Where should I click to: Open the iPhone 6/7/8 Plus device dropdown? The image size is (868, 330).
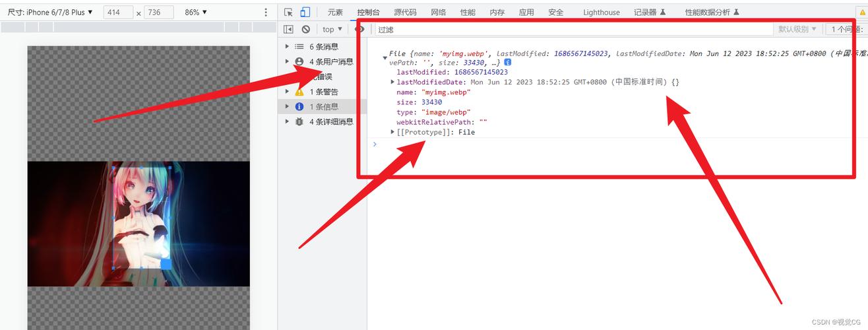[x=50, y=12]
